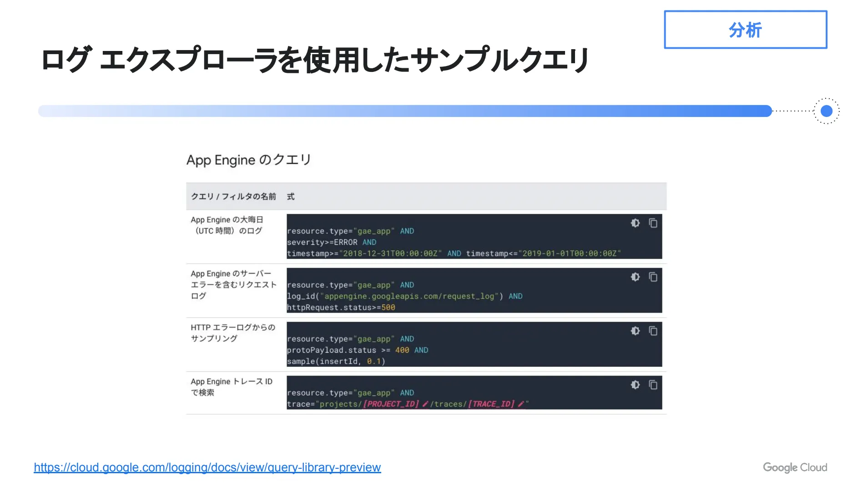868x486 pixels.
Task: Click 'httpRequest.status>=500' code line
Action: coord(341,308)
